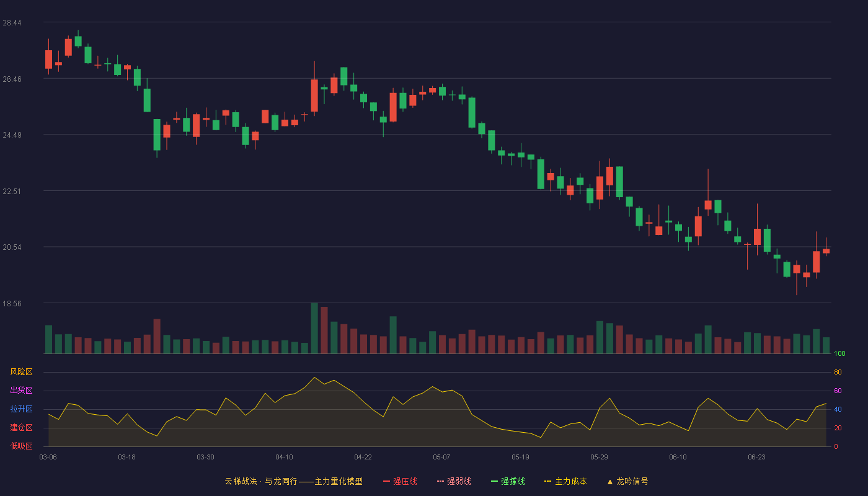
Task: Click the 03-06 date label
Action: 48,457
